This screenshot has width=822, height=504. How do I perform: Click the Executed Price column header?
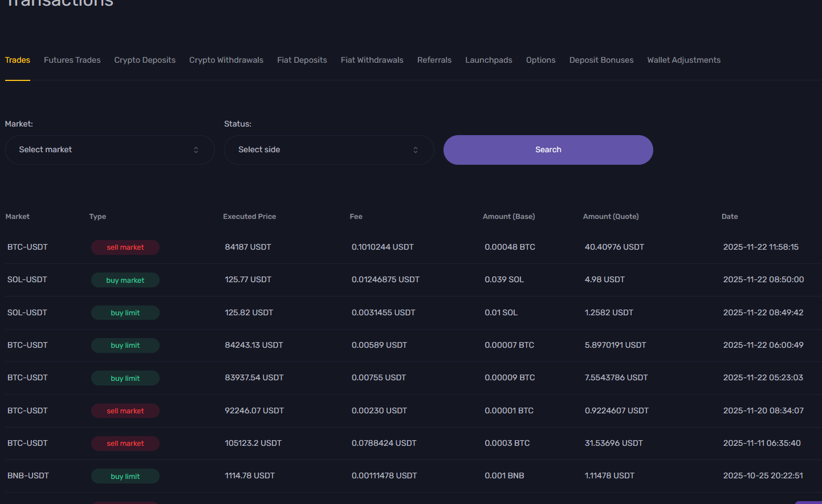[250, 217]
